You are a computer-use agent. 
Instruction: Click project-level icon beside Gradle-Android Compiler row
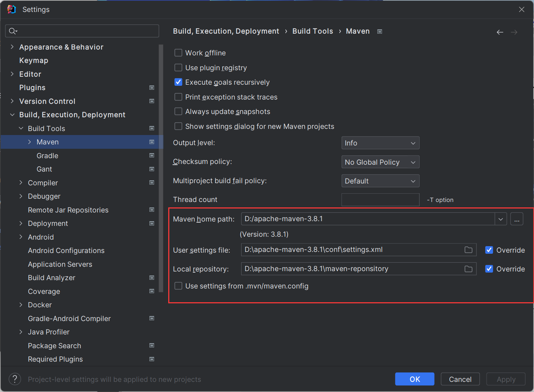point(152,318)
